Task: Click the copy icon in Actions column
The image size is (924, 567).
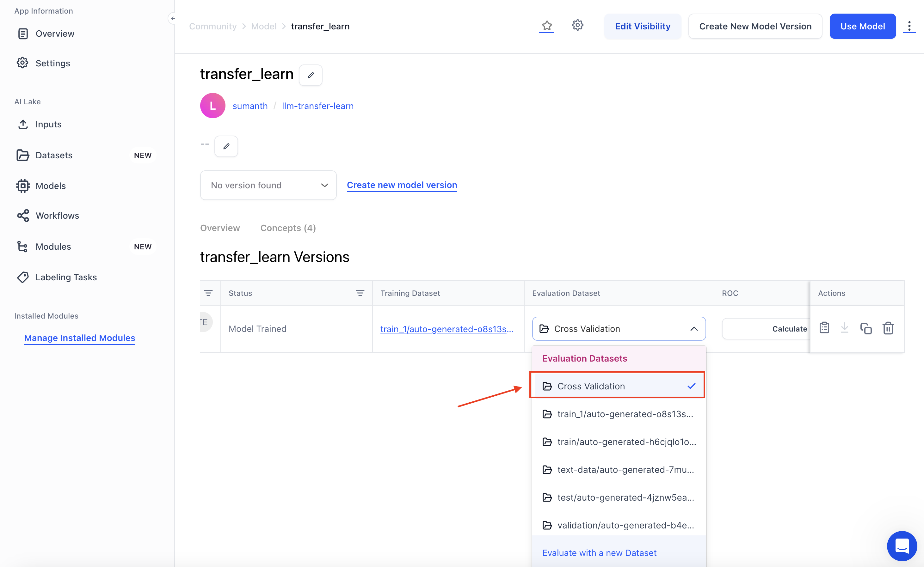Action: (866, 328)
